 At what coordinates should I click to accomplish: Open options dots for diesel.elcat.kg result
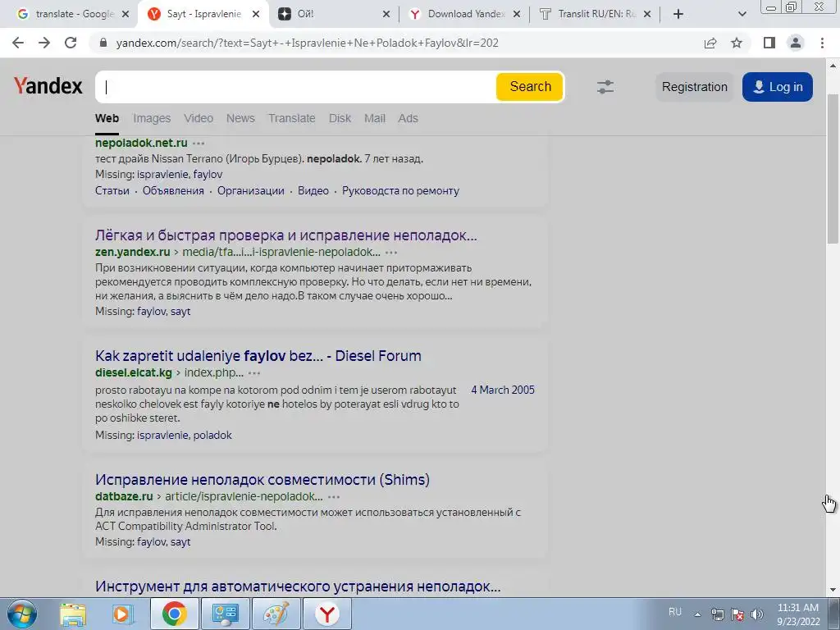254,373
